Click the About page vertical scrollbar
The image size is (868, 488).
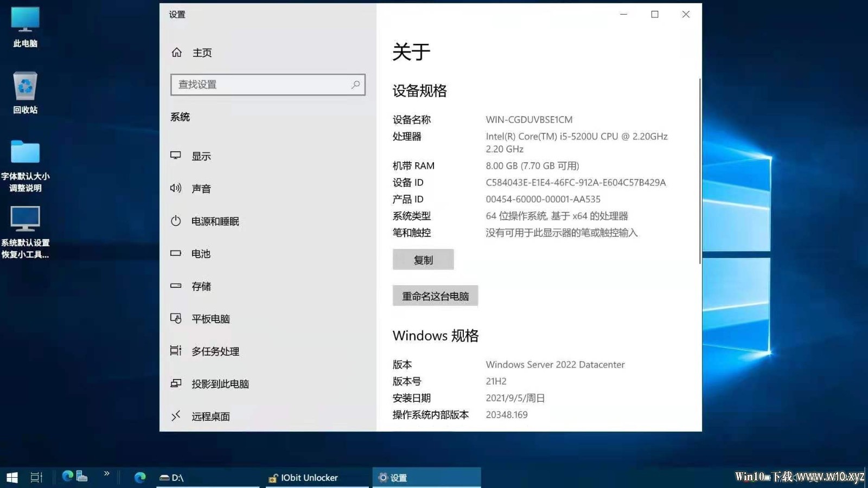[700, 171]
